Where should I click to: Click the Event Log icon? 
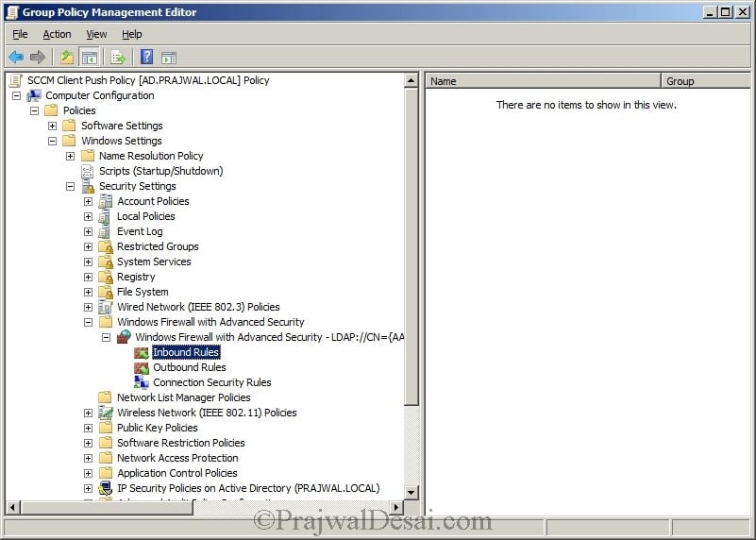[x=104, y=231]
